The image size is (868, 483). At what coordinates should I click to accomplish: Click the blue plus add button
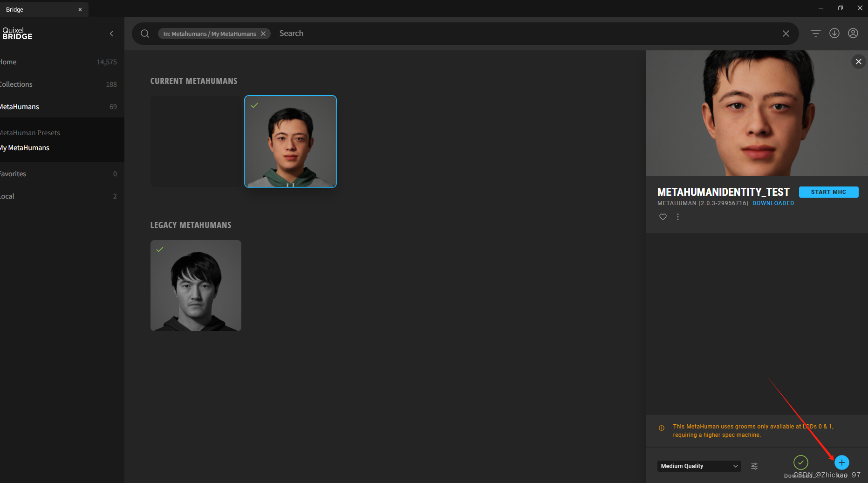[842, 462]
